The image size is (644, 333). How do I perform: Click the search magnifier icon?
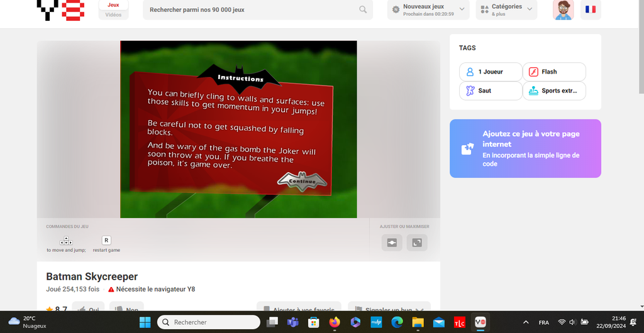[363, 9]
